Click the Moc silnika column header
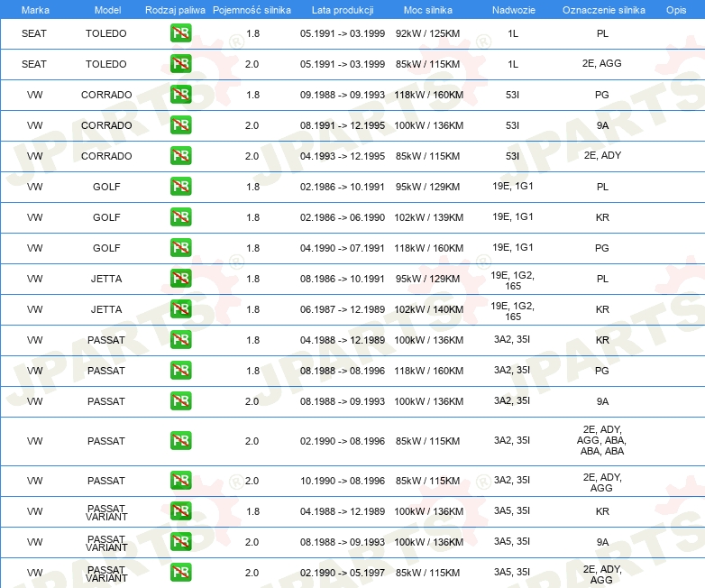The height and width of the screenshot is (588, 705). click(428, 10)
